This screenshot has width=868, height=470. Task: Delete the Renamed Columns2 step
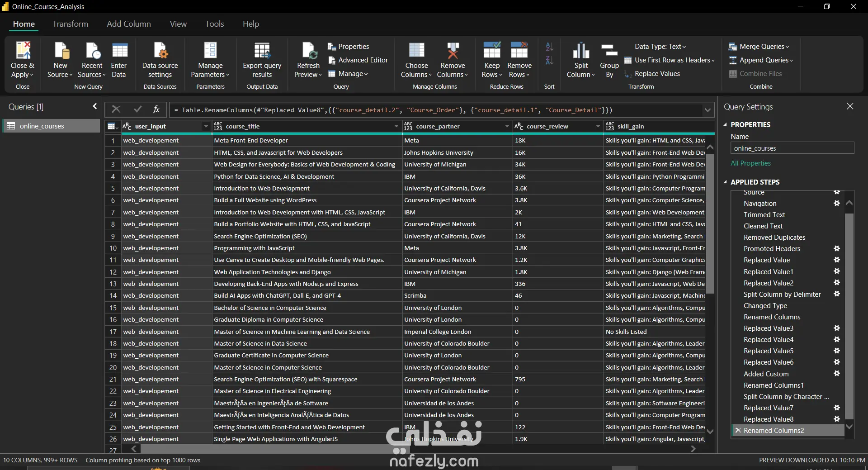point(738,431)
